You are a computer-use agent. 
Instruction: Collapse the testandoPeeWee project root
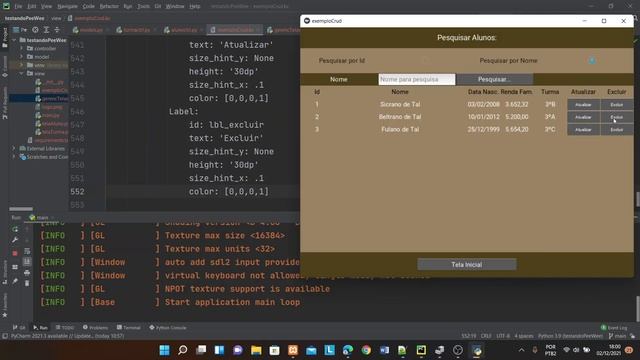tap(14, 40)
